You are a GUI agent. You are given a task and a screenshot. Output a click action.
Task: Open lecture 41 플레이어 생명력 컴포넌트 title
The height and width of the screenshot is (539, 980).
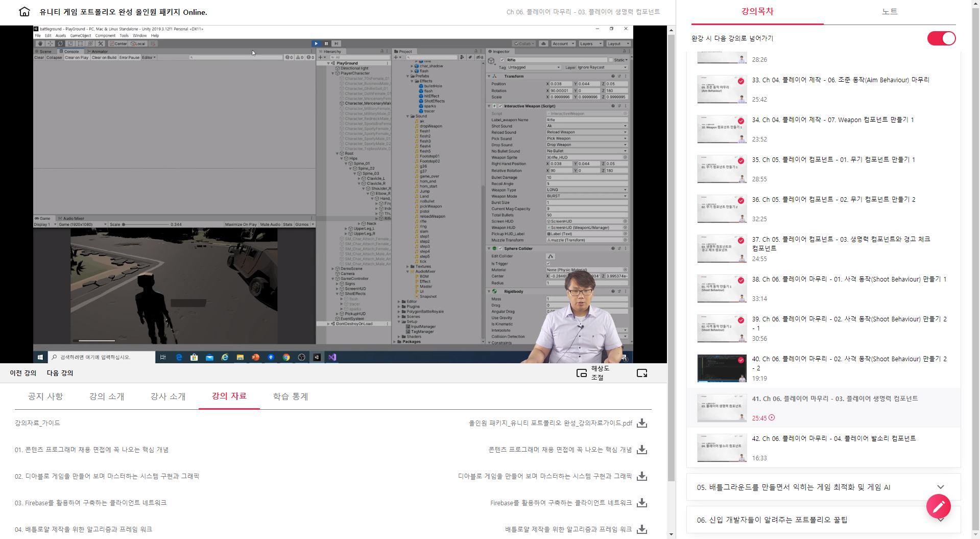click(834, 399)
